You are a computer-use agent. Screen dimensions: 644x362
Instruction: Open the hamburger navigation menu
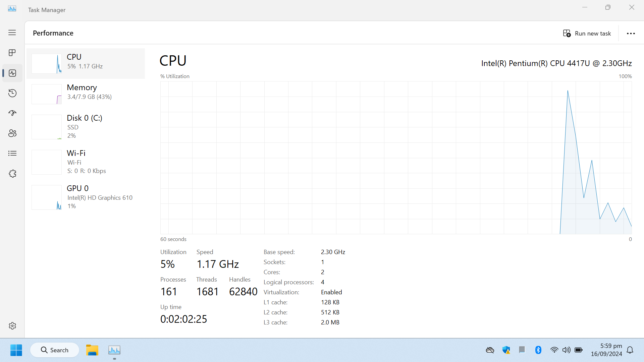(12, 33)
